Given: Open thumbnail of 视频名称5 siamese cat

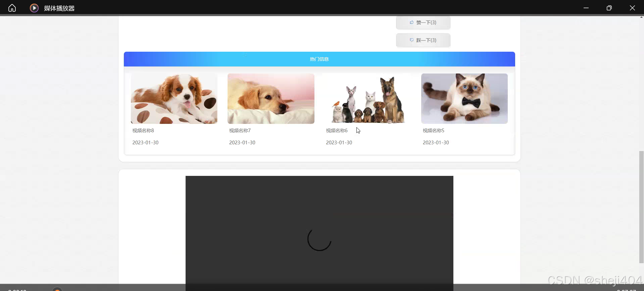Looking at the screenshot, I should [464, 99].
